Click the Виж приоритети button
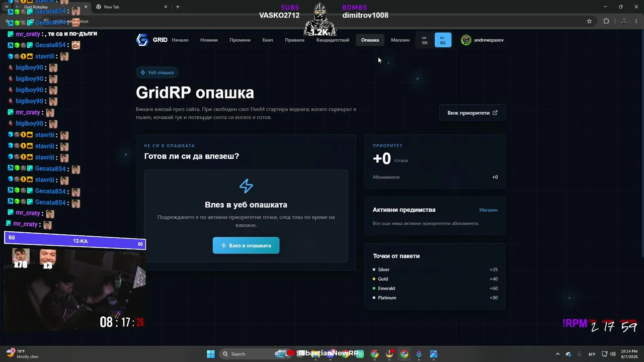The image size is (644, 362). (x=472, y=113)
